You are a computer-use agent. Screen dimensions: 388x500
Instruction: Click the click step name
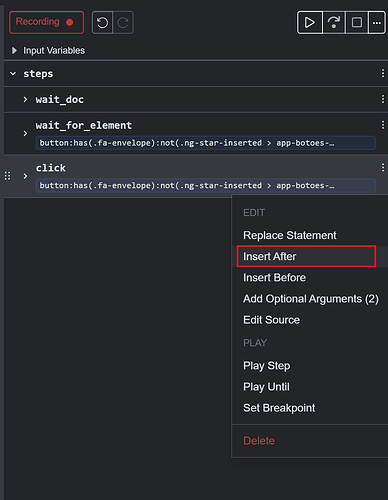pyautogui.click(x=51, y=168)
